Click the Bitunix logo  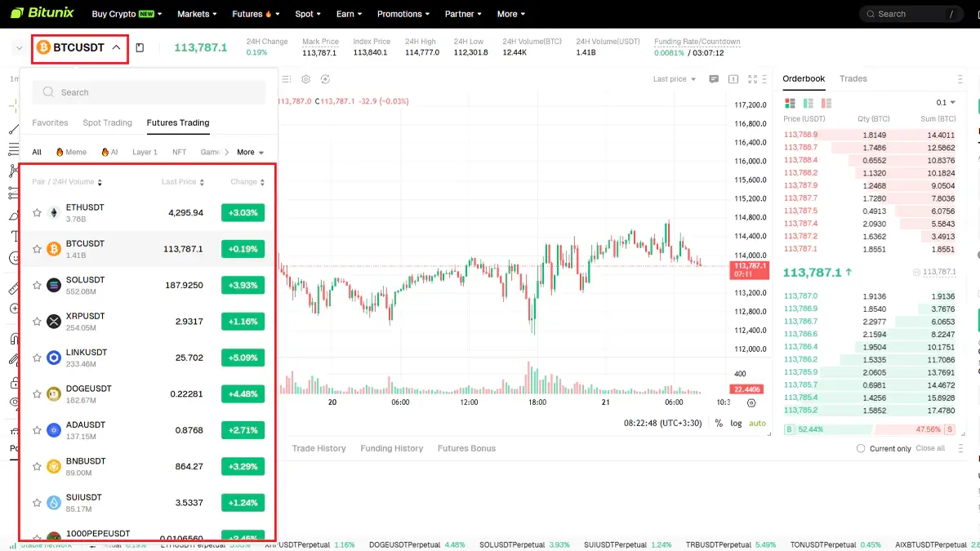(42, 13)
